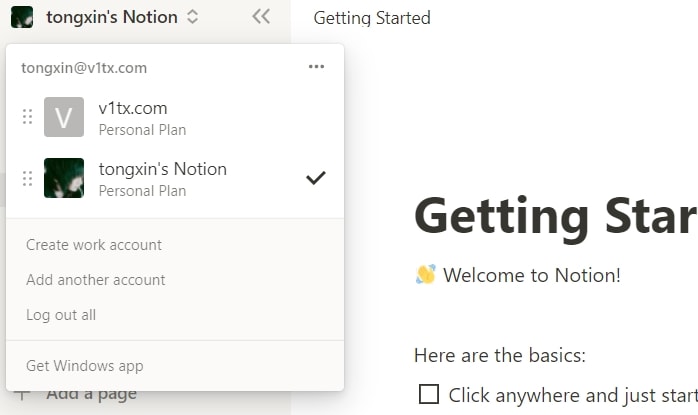
Task: Click the checkmark next to tongxin's Notion
Action: pos(316,178)
